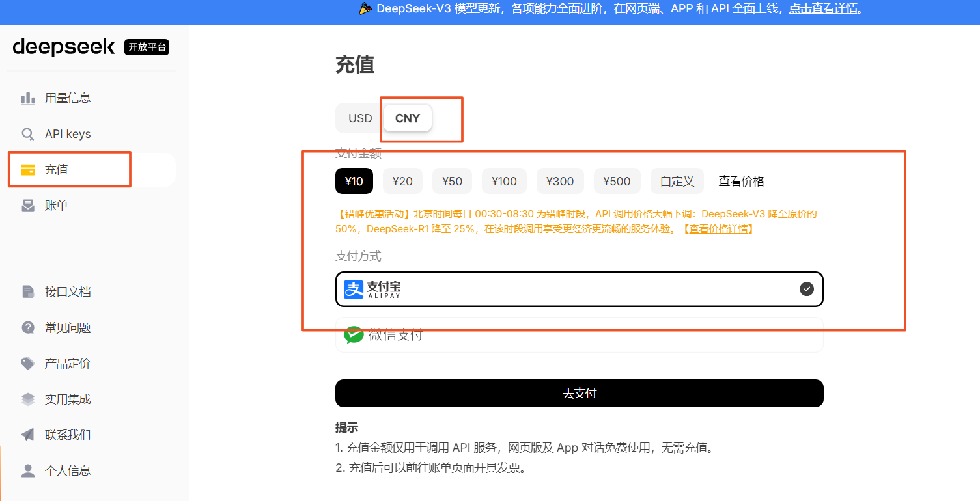Image resolution: width=980 pixels, height=501 pixels.
Task: Click the billing envelope icon
Action: pos(28,206)
